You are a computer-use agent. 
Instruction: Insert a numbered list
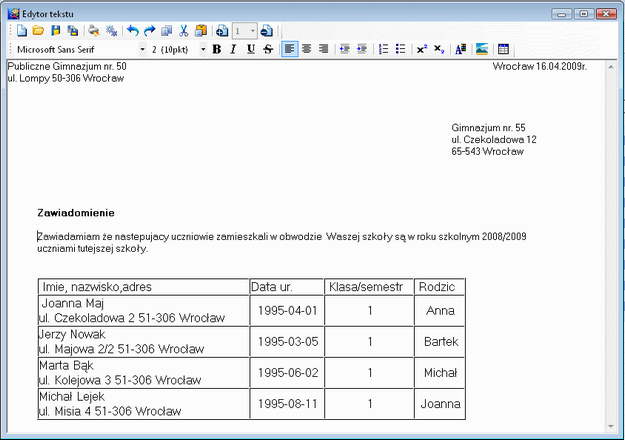coord(383,49)
